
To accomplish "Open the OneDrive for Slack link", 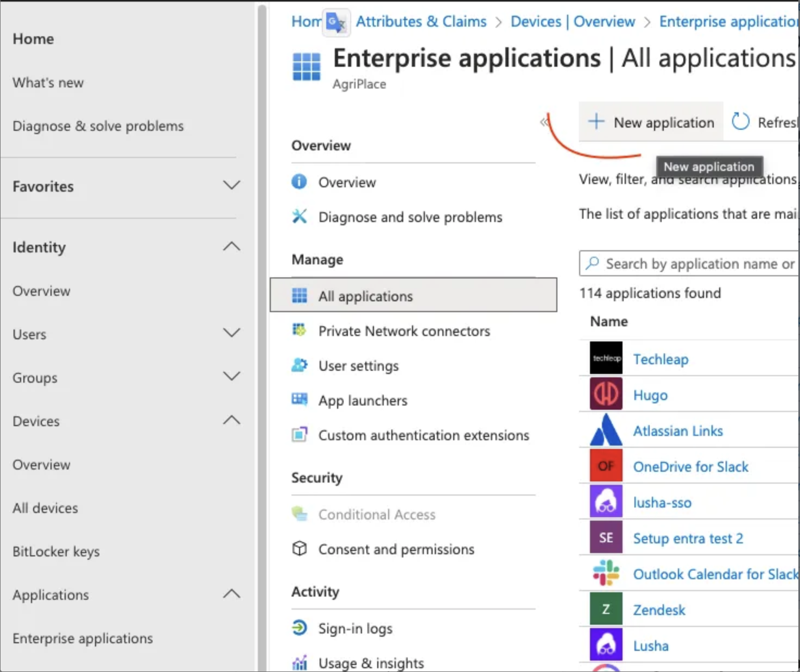I will point(691,467).
